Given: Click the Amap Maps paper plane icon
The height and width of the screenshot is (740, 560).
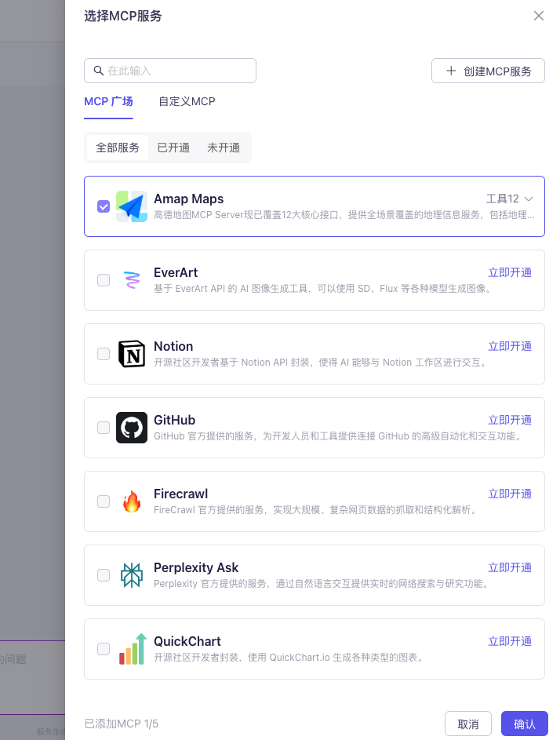Looking at the screenshot, I should 132,206.
